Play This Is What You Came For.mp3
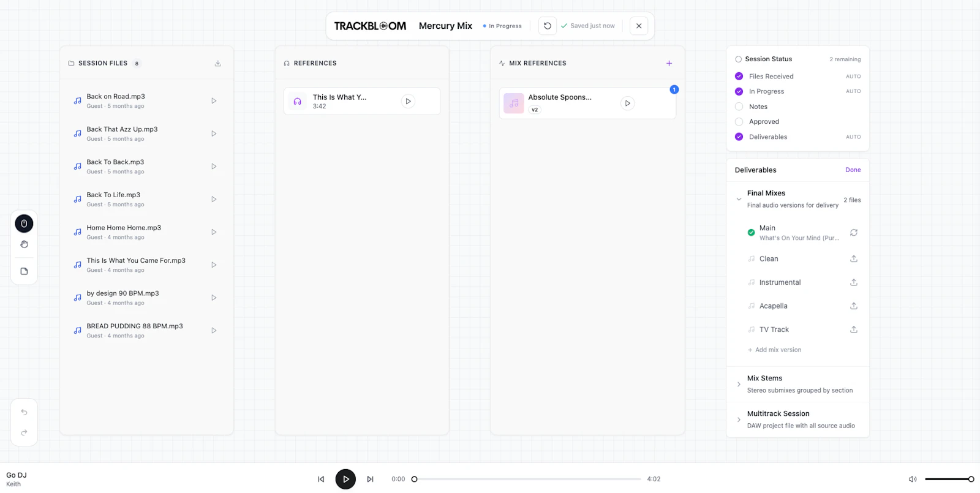980x493 pixels. tap(214, 265)
